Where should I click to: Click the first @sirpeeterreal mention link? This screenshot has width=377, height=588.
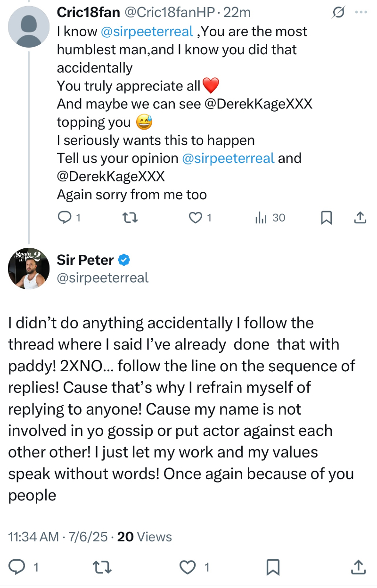coord(147,32)
